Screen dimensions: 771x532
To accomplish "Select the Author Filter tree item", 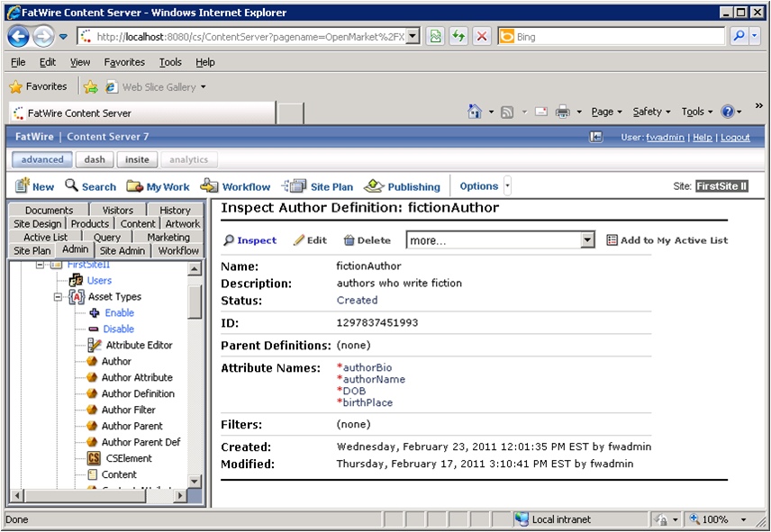I will [128, 410].
